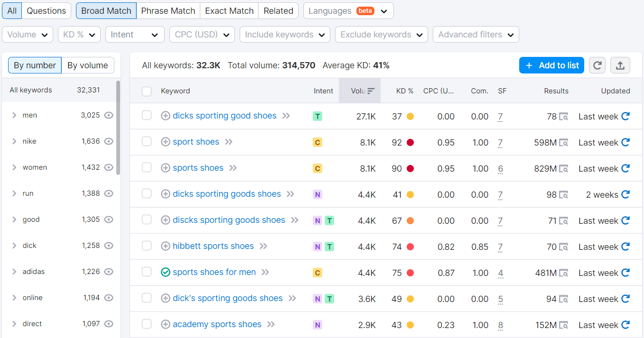Click the blue Add to list button
644x338 pixels.
(x=551, y=65)
